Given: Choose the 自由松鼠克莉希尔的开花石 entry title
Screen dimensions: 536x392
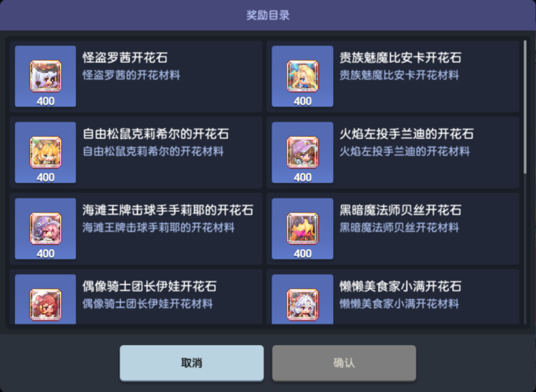Looking at the screenshot, I should (156, 134).
